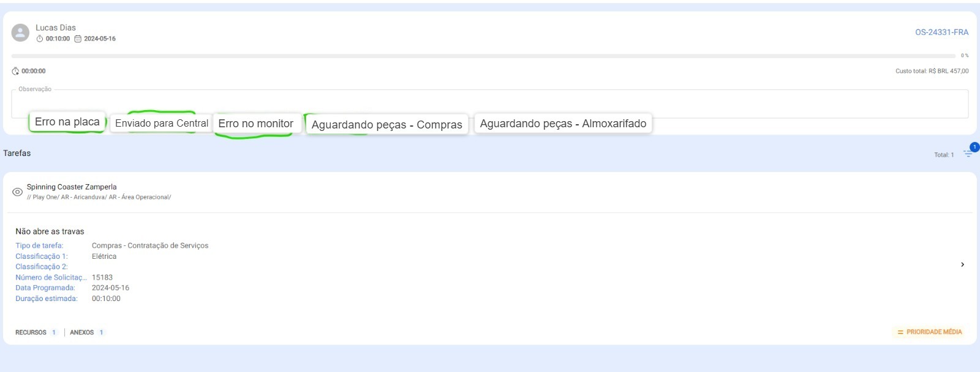Open the RECURSOS tab
The width and height of the screenshot is (980, 372).
point(31,332)
